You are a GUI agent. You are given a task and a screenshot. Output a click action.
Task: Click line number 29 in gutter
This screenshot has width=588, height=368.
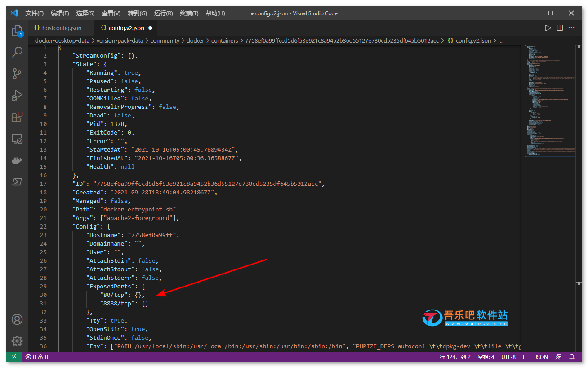pyautogui.click(x=43, y=286)
